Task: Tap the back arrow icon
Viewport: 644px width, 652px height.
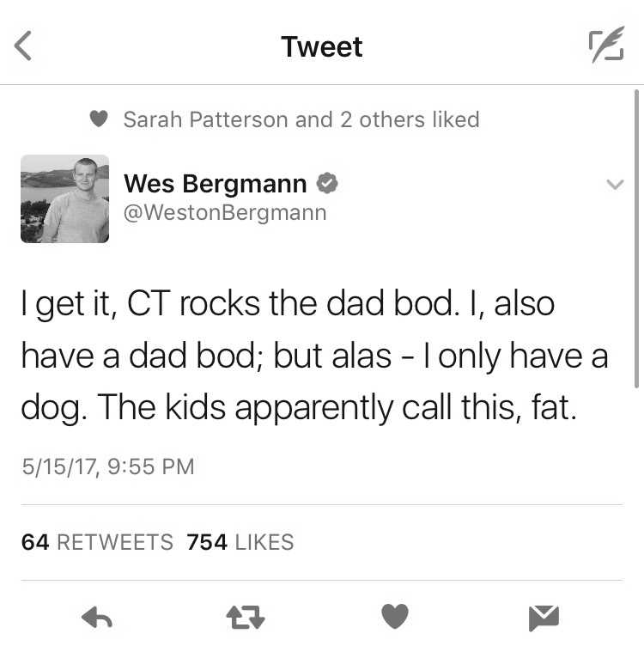Action: coord(23,46)
